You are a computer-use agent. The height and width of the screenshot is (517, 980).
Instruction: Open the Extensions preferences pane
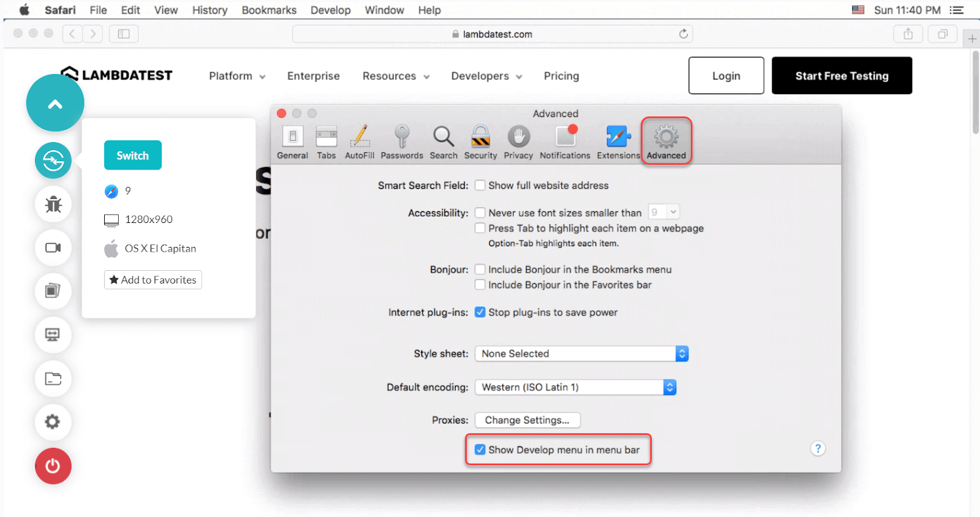(x=618, y=142)
